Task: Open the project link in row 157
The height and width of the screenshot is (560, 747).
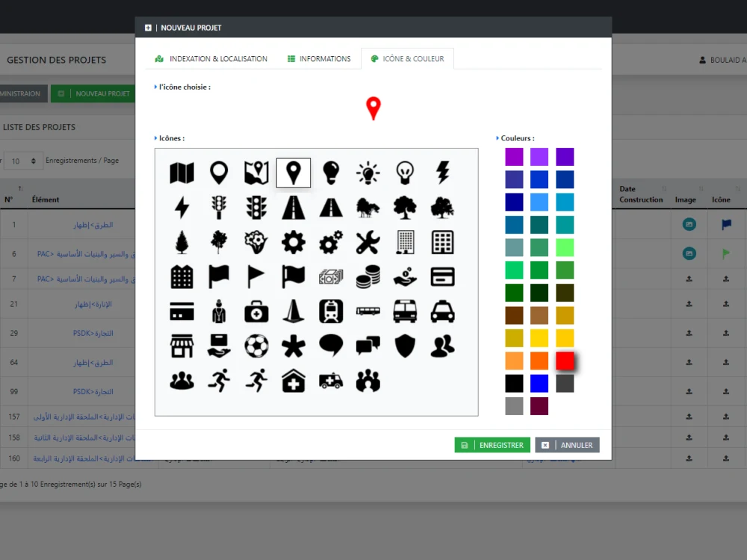Action: pos(85,417)
